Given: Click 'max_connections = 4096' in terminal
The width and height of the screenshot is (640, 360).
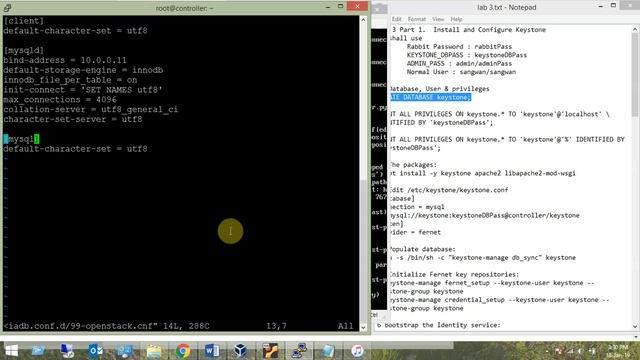Looking at the screenshot, I should tap(60, 100).
